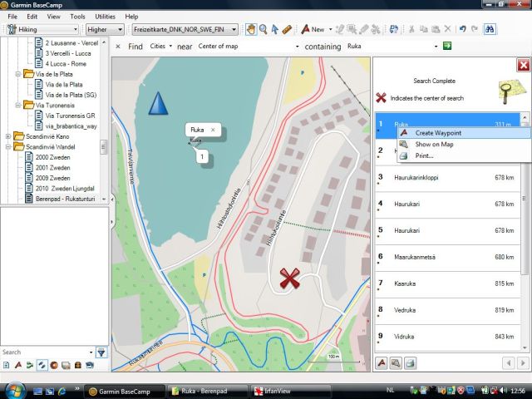This screenshot has height=399, width=532.
Task: Click the undo arrow icon
Action: point(462,29)
